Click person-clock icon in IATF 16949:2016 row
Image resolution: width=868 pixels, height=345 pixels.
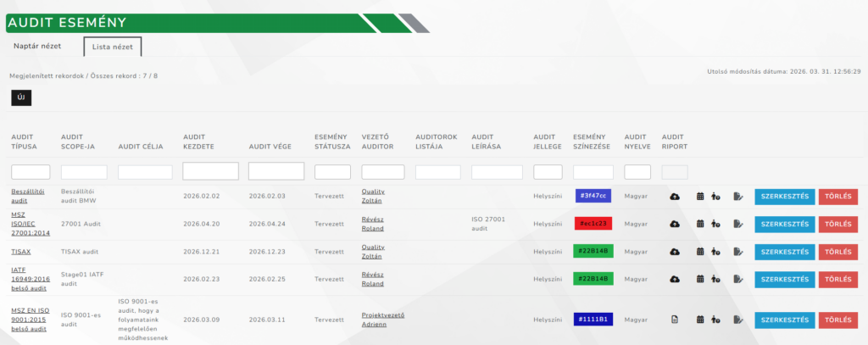tap(715, 279)
